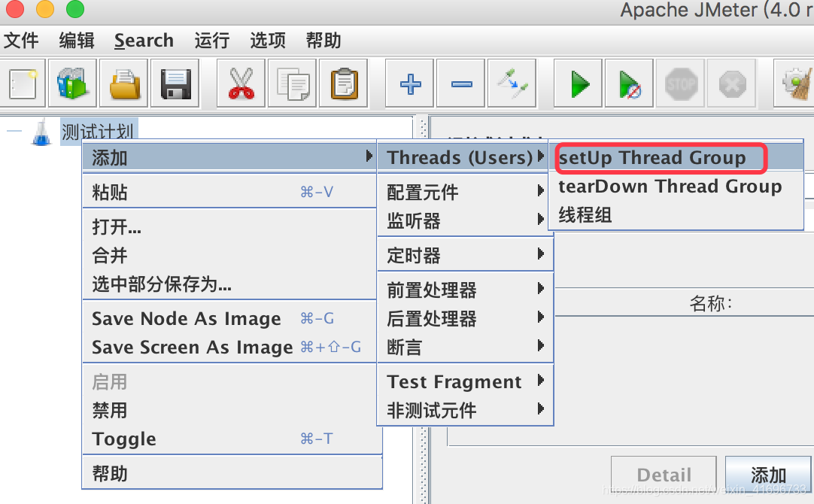Click the blue minus Collapse All icon
This screenshot has width=814, height=504.
coord(461,83)
